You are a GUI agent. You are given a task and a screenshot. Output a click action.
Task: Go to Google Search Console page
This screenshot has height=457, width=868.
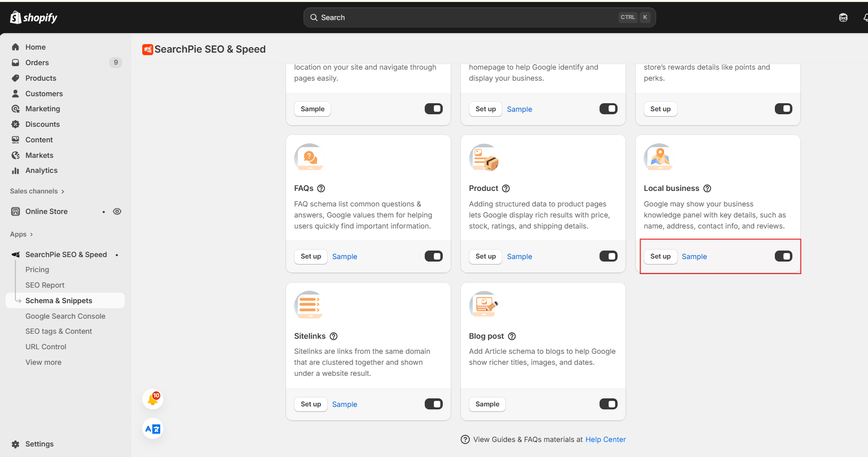[66, 316]
